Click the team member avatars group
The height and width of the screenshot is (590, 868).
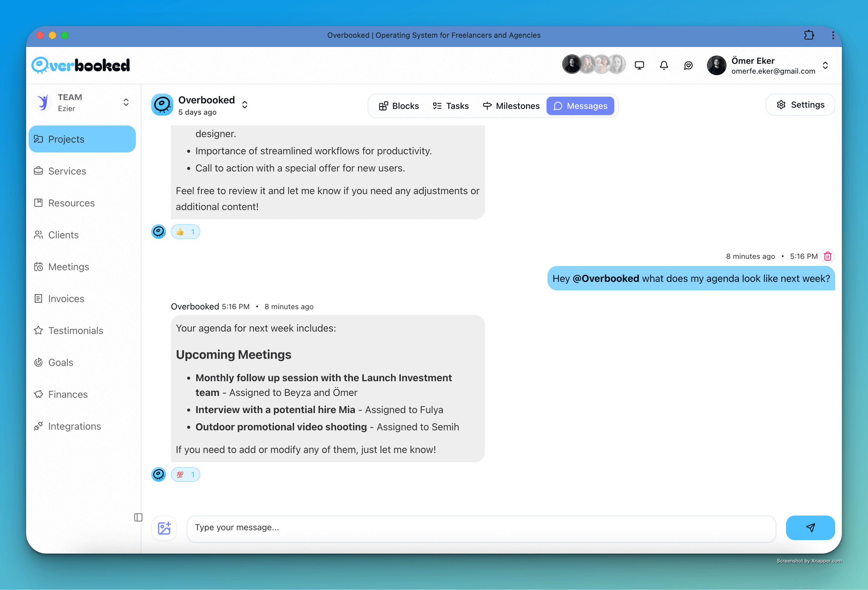(x=593, y=64)
